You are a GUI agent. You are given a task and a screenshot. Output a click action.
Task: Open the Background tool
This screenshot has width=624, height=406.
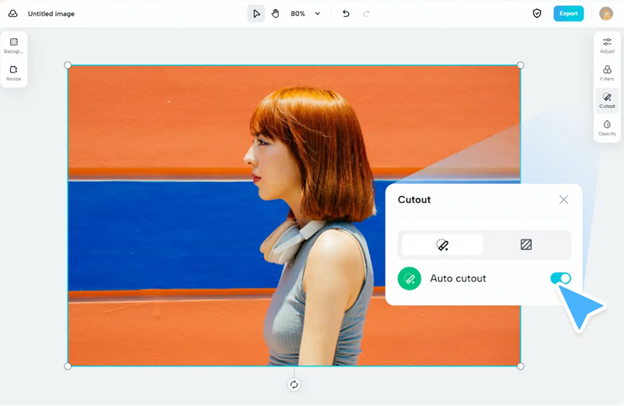[14, 46]
